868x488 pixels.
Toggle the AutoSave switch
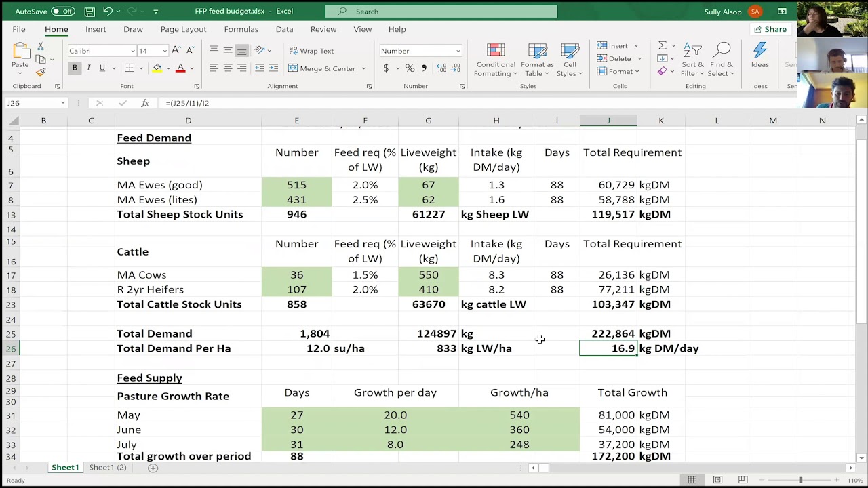click(x=63, y=12)
